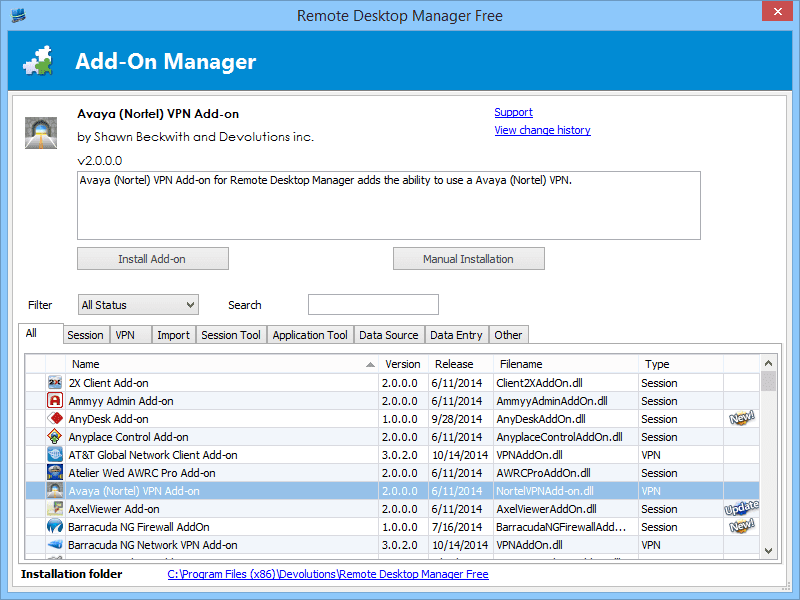Click the Avaya VPN row icon in list
The height and width of the screenshot is (600, 800).
coord(55,491)
